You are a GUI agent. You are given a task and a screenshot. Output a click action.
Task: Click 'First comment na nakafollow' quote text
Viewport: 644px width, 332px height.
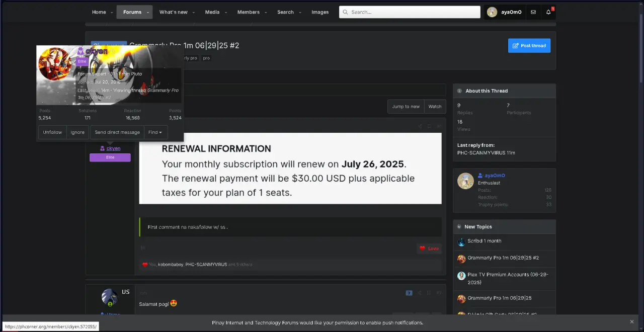tap(188, 227)
